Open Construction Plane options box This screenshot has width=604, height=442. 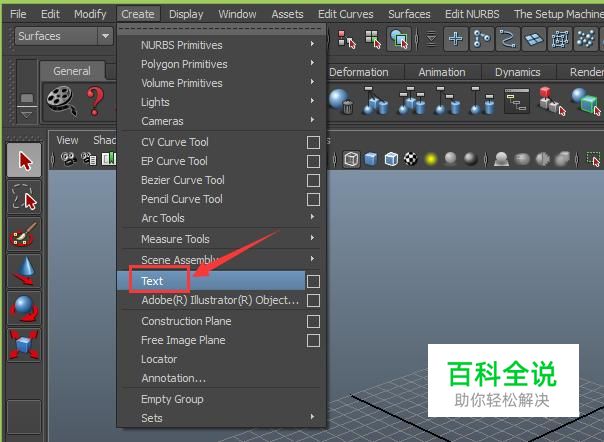(x=313, y=321)
